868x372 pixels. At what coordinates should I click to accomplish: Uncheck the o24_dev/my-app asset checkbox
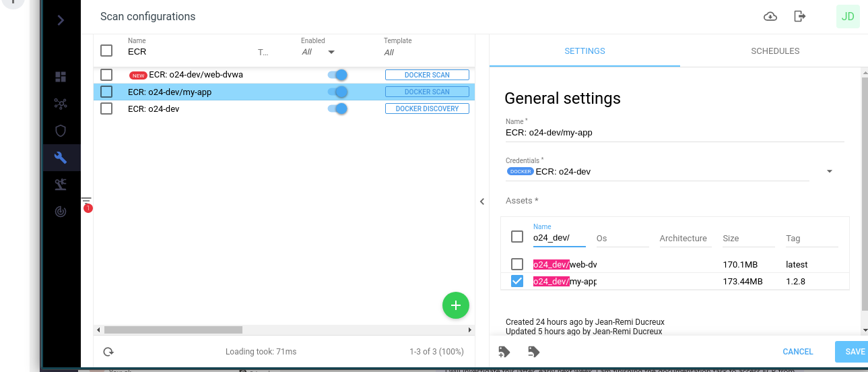pyautogui.click(x=516, y=281)
